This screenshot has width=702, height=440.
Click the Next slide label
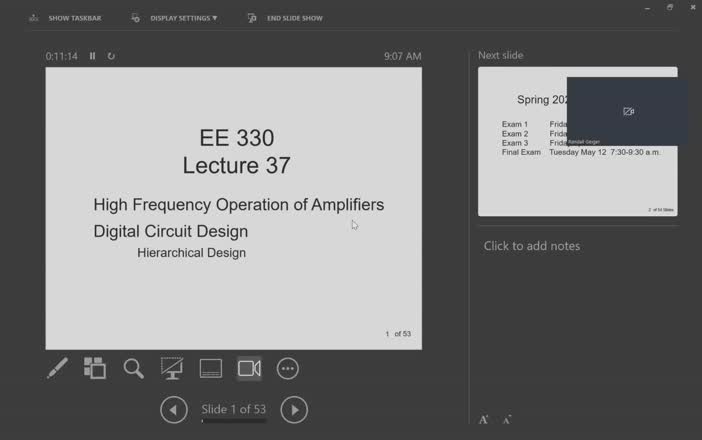(x=501, y=55)
